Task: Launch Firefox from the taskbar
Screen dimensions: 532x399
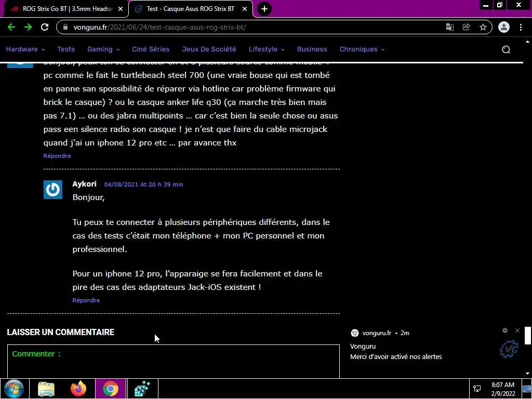Action: point(78,389)
